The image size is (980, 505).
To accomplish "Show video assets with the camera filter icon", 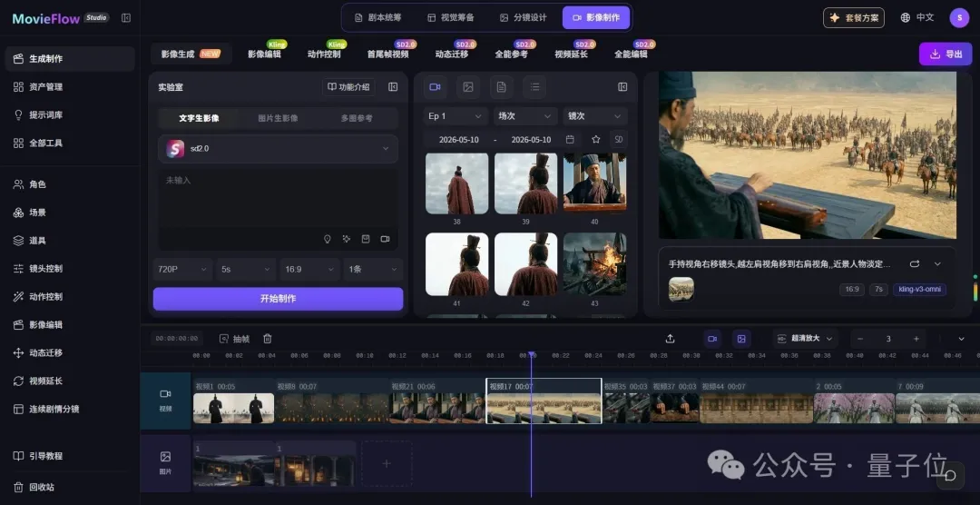I will click(x=435, y=87).
